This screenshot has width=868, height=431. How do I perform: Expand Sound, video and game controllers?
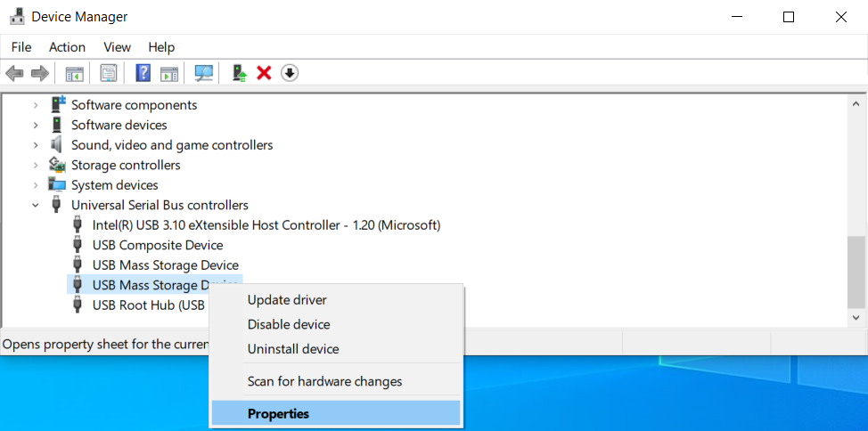pos(36,145)
